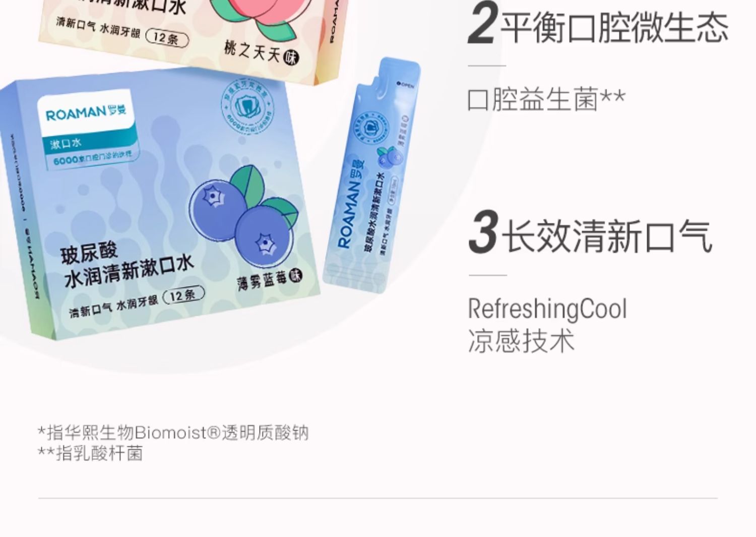Click the footnote **指乳酸杆菌
This screenshot has width=756, height=537.
coord(91,453)
